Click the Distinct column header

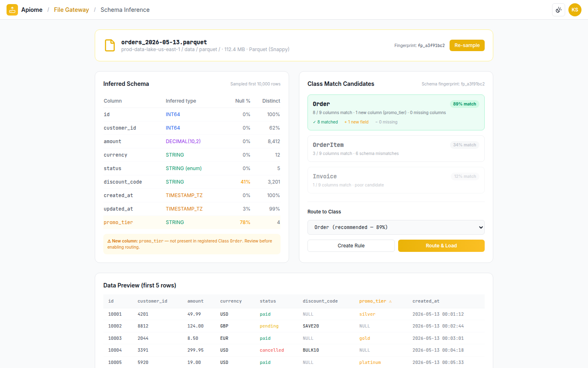point(271,101)
